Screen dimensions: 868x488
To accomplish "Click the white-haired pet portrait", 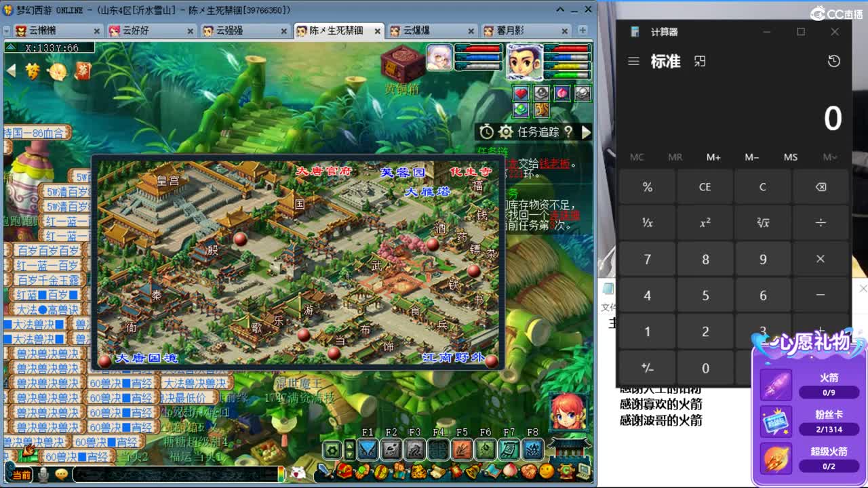I will click(x=439, y=58).
